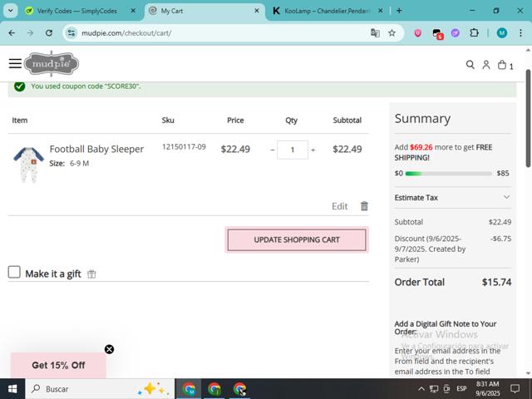Image resolution: width=532 pixels, height=399 pixels.
Task: Click the Buscar taskbar search box
Action: [100, 389]
